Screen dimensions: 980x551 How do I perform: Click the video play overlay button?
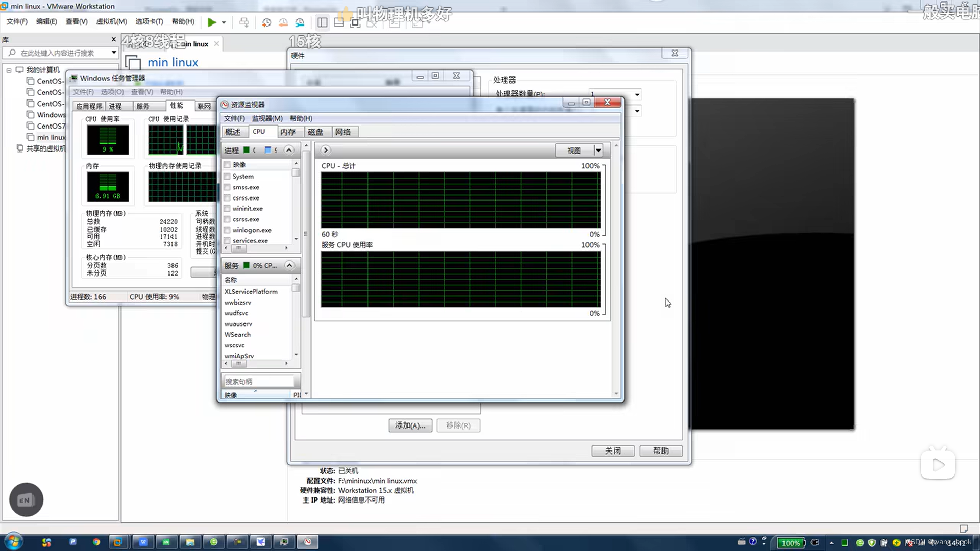click(x=938, y=465)
